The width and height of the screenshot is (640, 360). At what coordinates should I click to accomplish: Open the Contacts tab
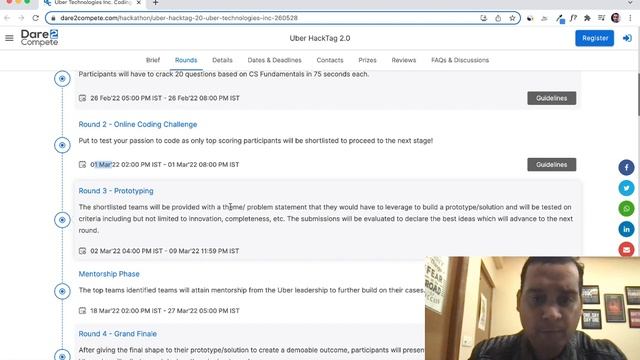[x=330, y=60]
